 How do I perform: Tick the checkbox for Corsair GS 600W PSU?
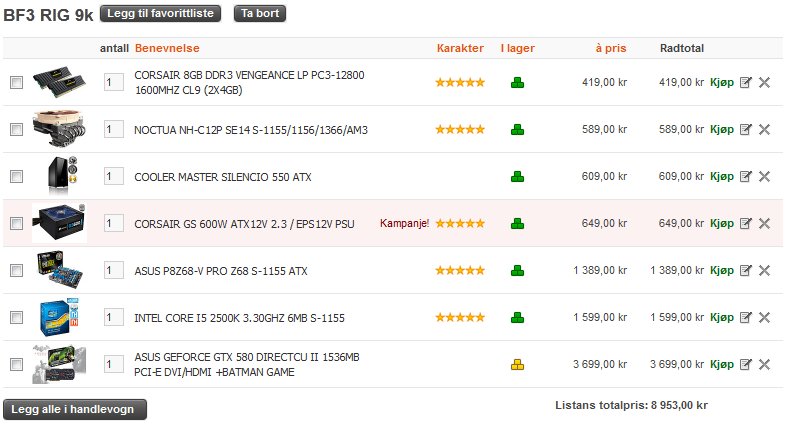pos(17,223)
